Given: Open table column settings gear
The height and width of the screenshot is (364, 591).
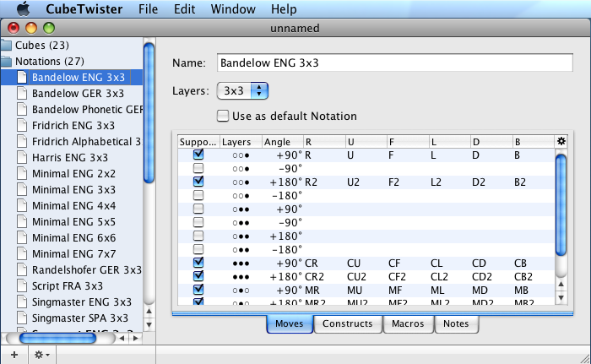Looking at the screenshot, I should pyautogui.click(x=561, y=141).
